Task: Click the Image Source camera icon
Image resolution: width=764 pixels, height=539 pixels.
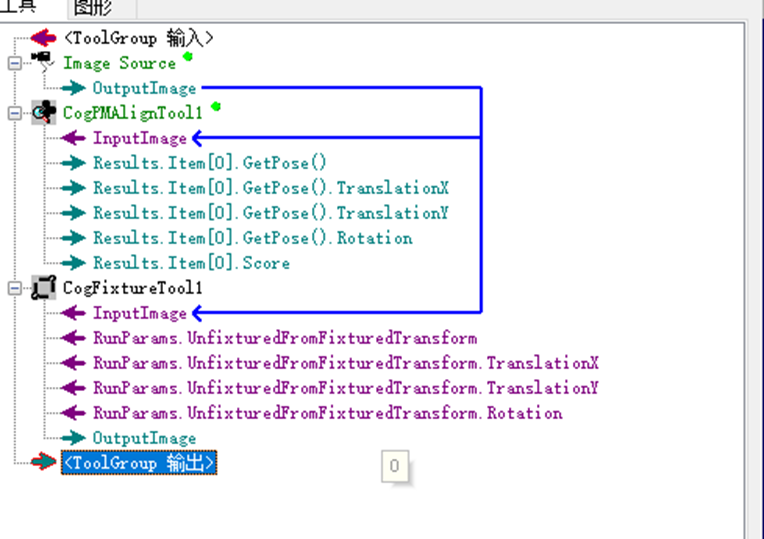Action: coord(43,61)
